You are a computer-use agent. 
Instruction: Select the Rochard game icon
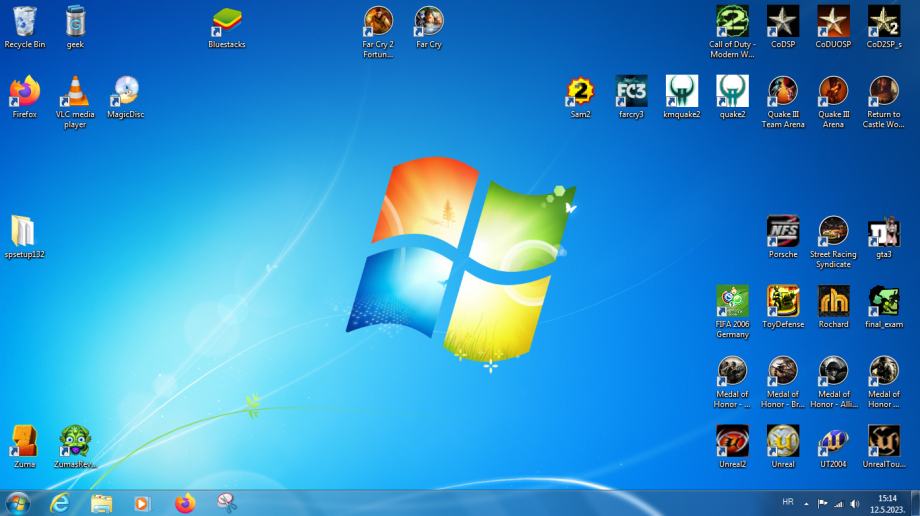[833, 307]
